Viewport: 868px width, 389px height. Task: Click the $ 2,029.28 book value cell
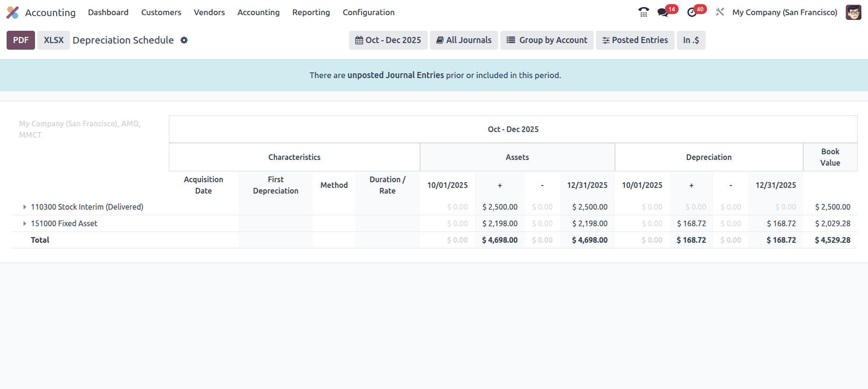[x=833, y=223]
